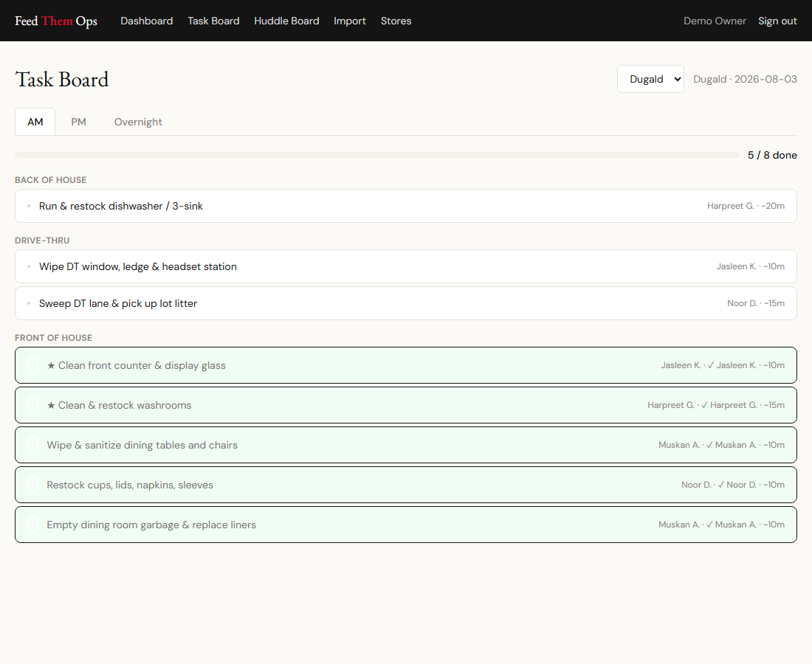This screenshot has height=664, width=812.
Task: Mark Run & restock dishwasher done via its dot
Action: [x=29, y=206]
